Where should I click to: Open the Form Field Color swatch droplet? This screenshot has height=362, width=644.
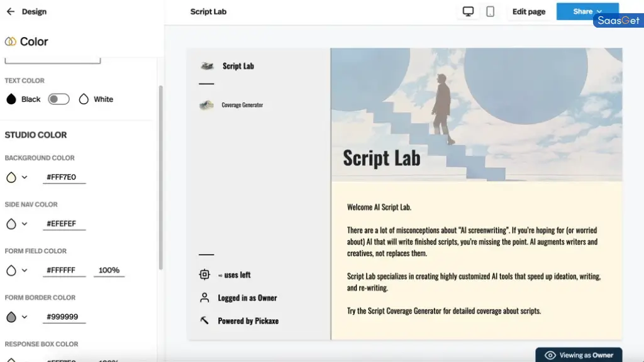click(x=11, y=270)
